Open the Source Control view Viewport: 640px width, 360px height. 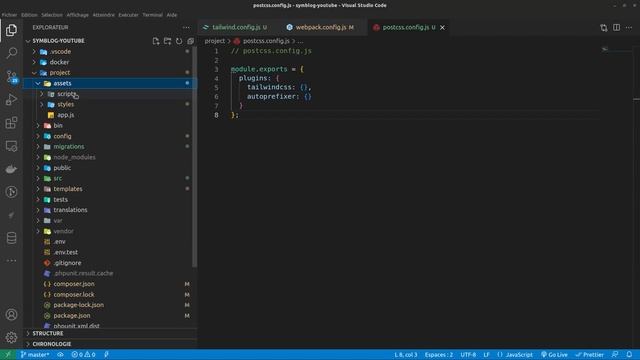(11, 76)
